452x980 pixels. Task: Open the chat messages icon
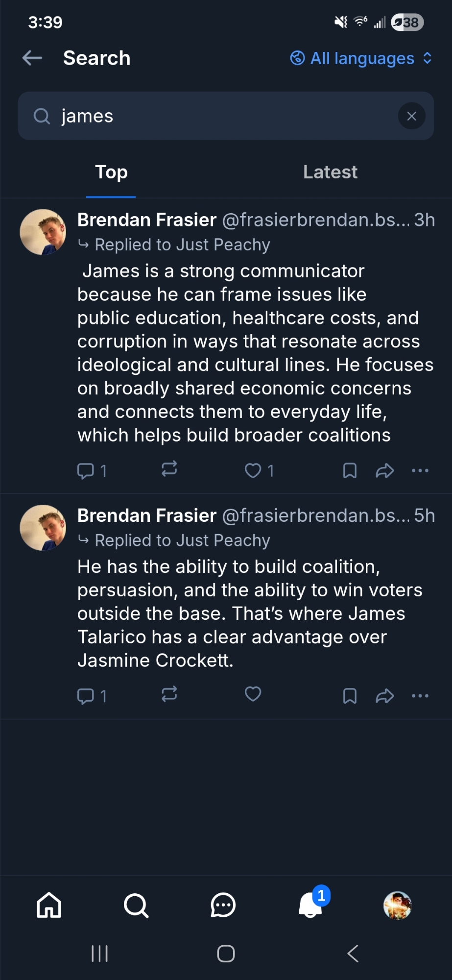click(223, 905)
